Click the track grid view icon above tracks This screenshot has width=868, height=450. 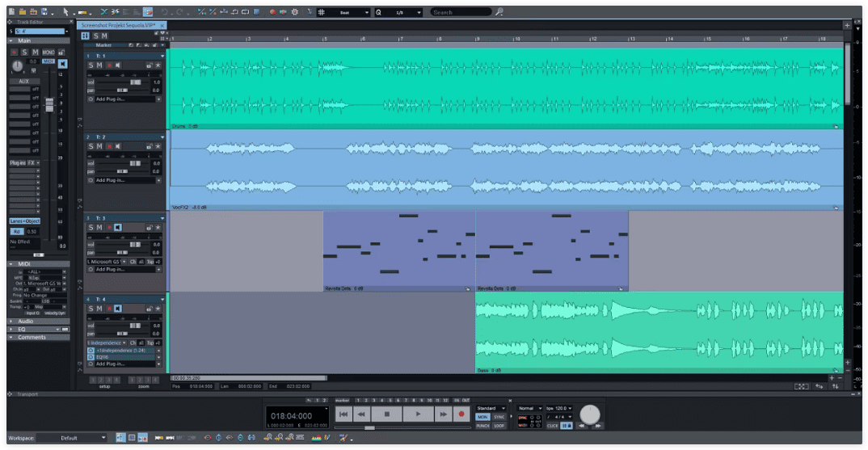click(85, 36)
